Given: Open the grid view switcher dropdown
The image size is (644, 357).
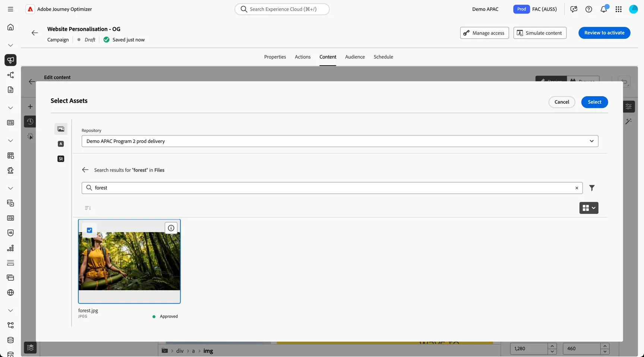Looking at the screenshot, I should click(589, 208).
